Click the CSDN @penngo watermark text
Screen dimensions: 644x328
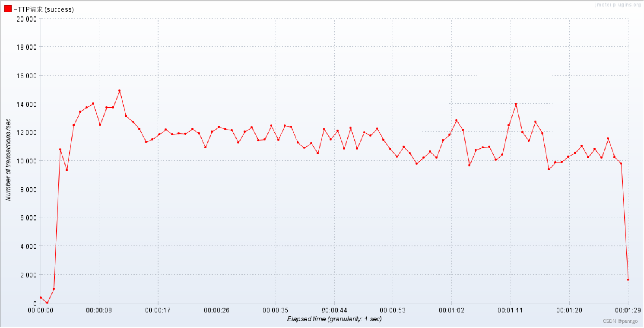coord(621,321)
